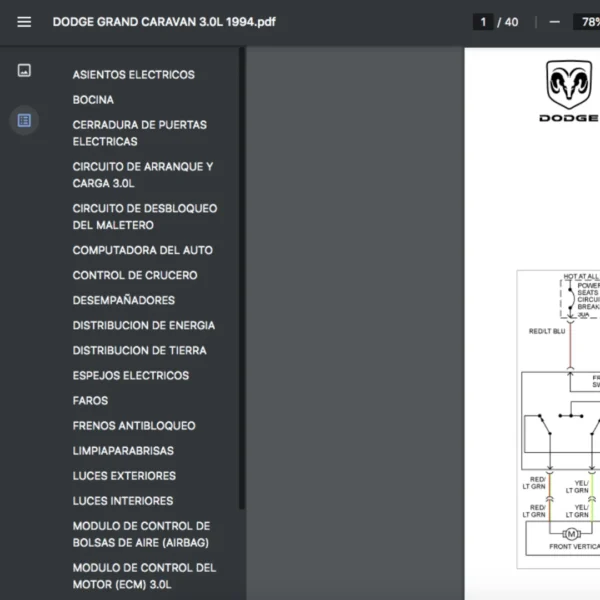Image resolution: width=600 pixels, height=600 pixels.
Task: Edit the current page number field
Action: [x=483, y=22]
